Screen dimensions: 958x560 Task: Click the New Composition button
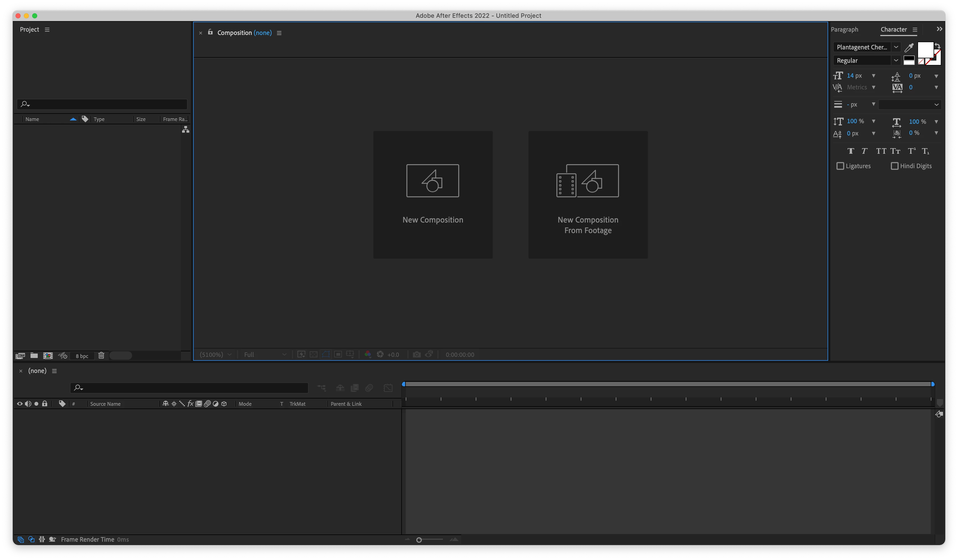tap(433, 195)
